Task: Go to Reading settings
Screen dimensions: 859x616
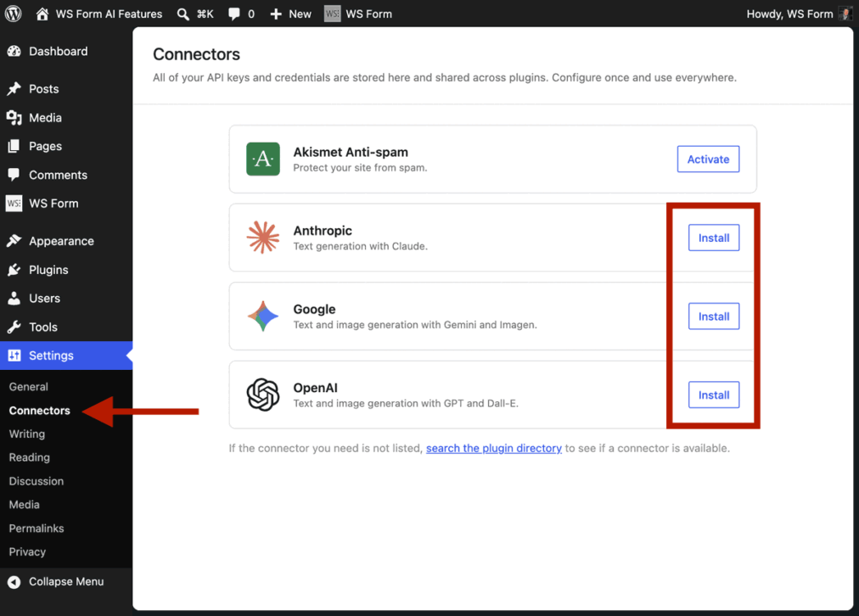Action: click(29, 457)
